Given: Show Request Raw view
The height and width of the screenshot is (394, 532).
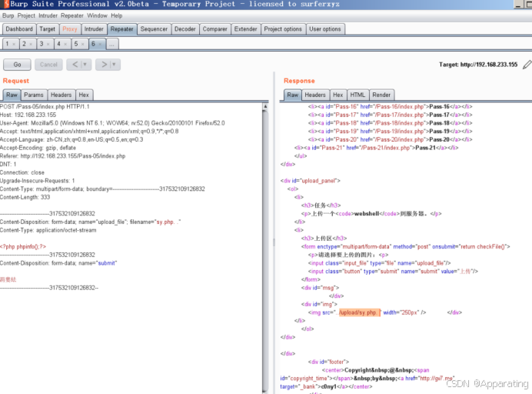Looking at the screenshot, I should point(12,95).
